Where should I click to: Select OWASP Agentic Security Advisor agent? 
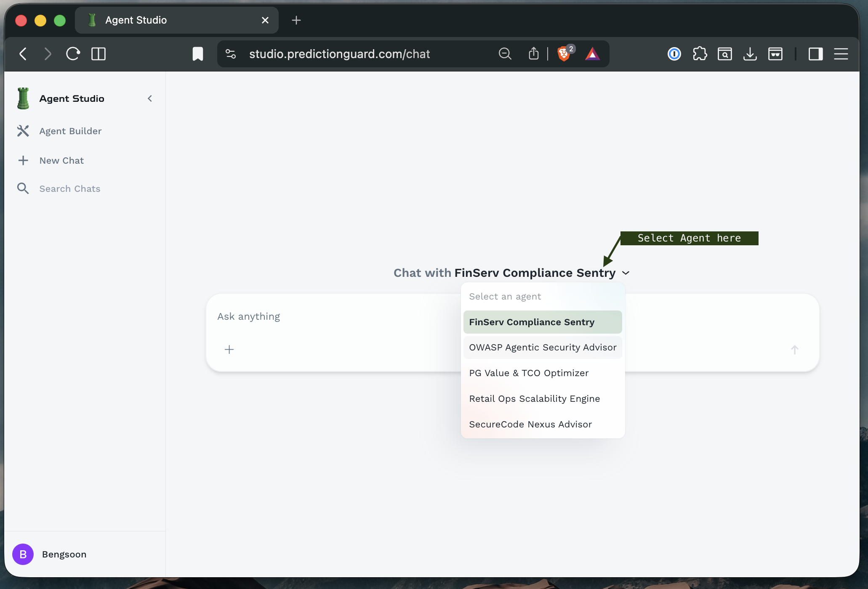[x=542, y=348]
